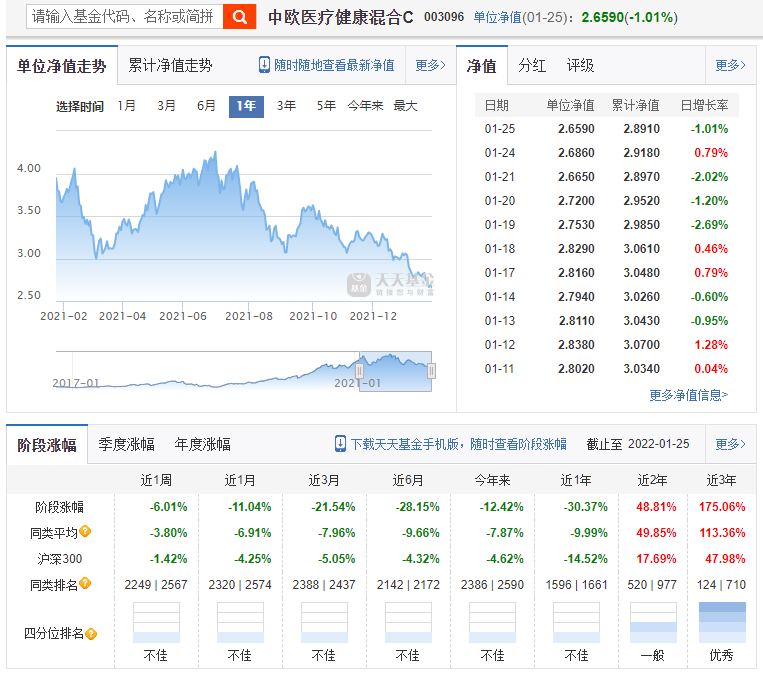Click the 01-25 row date in the table

click(x=500, y=129)
